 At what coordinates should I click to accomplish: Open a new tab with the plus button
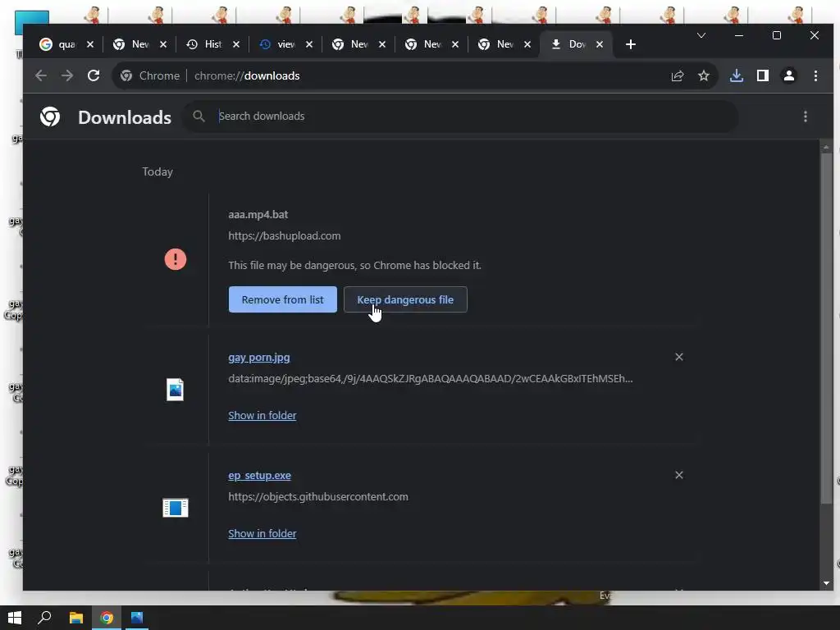coord(631,44)
